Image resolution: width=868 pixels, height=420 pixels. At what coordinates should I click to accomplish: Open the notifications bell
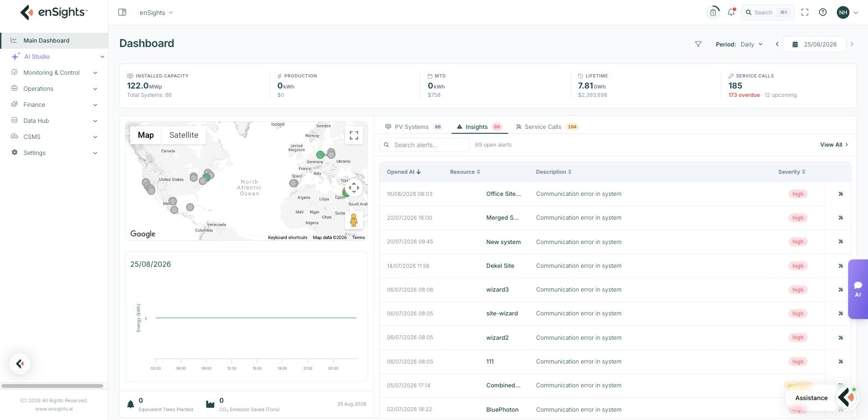pos(731,12)
